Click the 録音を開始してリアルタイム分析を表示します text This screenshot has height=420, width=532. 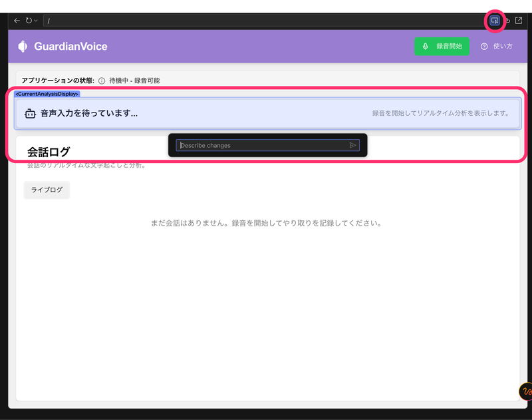440,113
